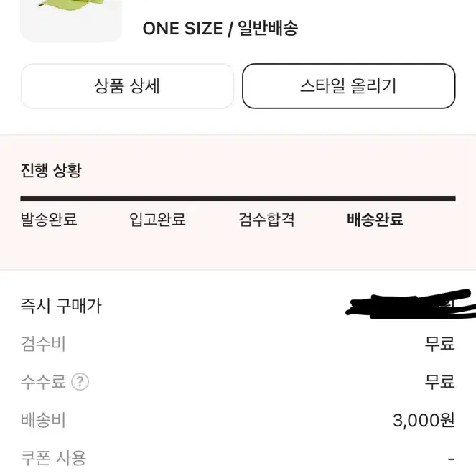
Task: Click the 검수비 label
Action: pos(43,344)
